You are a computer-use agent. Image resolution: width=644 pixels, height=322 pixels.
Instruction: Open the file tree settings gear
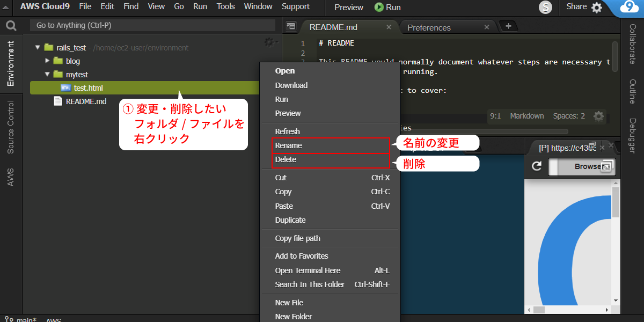tap(270, 42)
